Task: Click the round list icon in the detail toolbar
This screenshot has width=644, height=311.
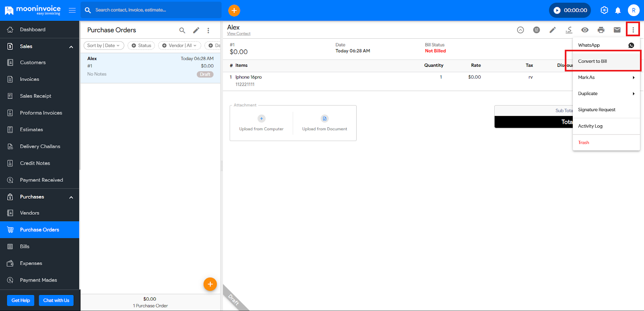Action: pyautogui.click(x=537, y=30)
